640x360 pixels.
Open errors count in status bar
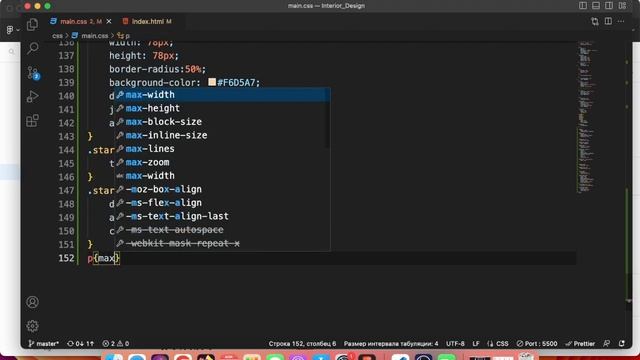(x=109, y=344)
